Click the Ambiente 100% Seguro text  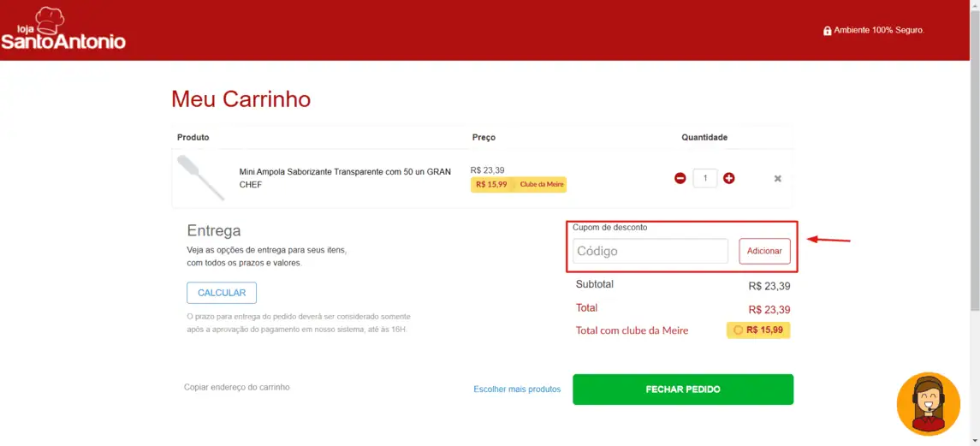pos(879,30)
